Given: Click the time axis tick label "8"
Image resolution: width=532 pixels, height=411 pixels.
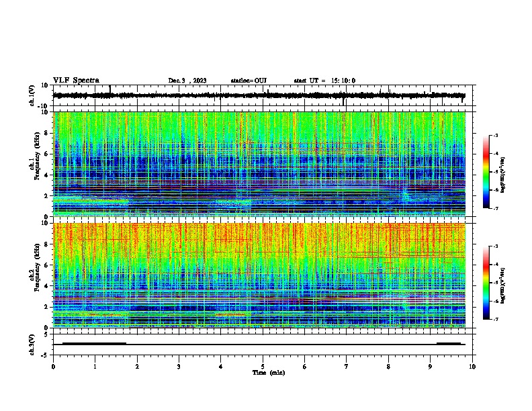Looking at the screenshot, I should coord(388,367).
